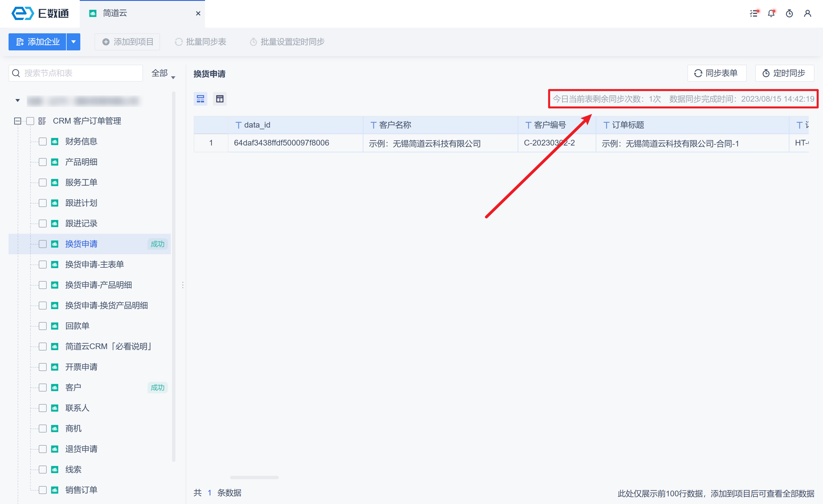The image size is (823, 504).
Task: Open the task list icon in header
Action: click(x=754, y=13)
